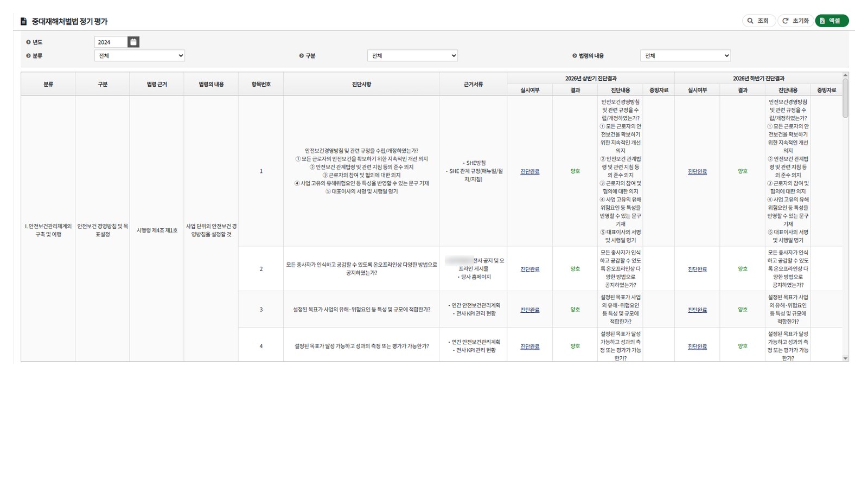Edit the 년도 input field showing 2024
868x488 pixels.
coord(111,42)
